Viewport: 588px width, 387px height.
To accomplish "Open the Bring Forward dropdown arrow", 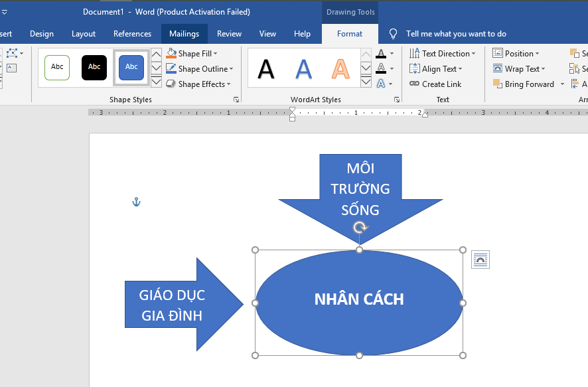I will point(562,84).
